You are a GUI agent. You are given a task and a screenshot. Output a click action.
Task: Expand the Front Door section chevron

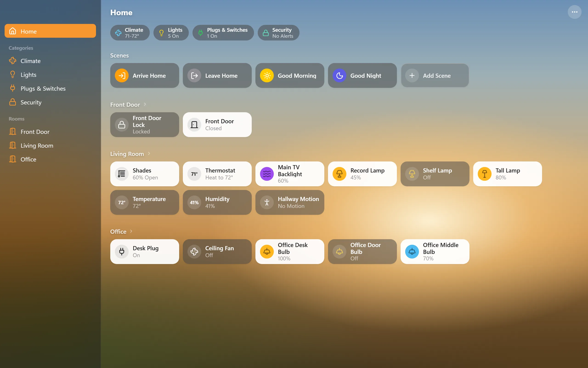[x=145, y=104]
